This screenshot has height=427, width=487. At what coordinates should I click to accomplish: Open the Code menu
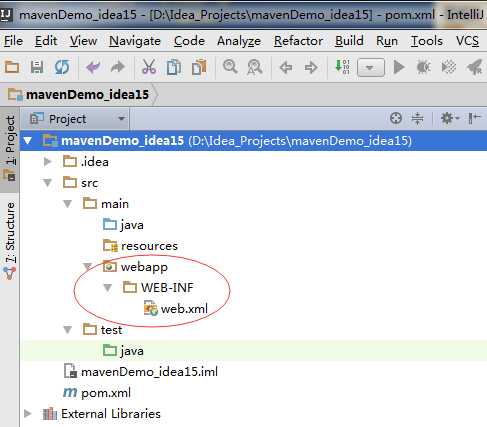point(189,41)
